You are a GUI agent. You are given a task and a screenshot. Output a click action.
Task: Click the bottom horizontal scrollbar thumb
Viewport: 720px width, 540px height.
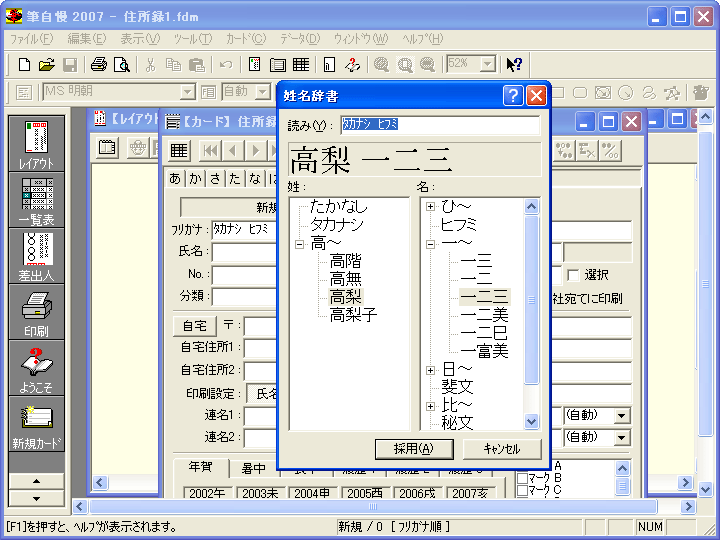click(373, 506)
